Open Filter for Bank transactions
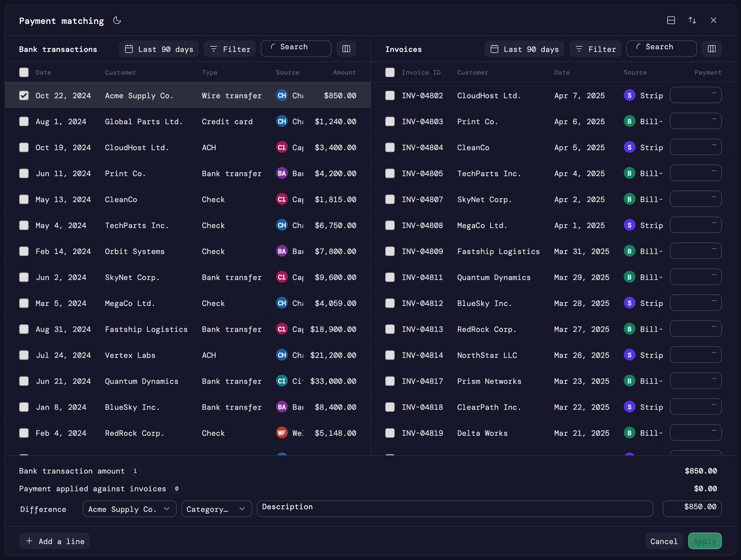The image size is (741, 560). [230, 49]
